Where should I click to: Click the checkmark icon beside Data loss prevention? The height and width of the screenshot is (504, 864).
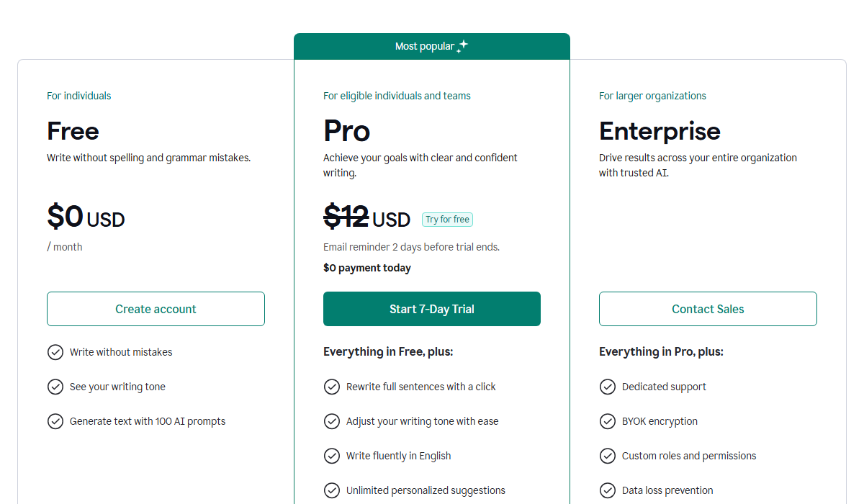(608, 490)
